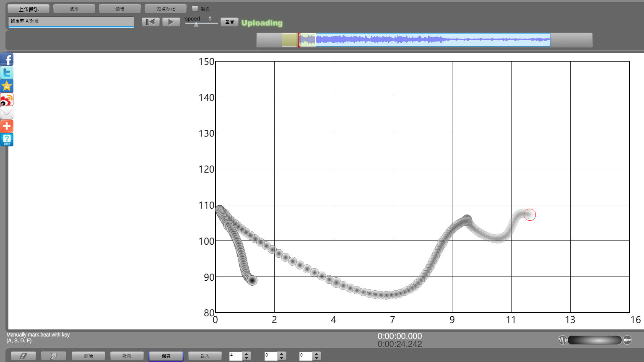This screenshot has height=362, width=644.
Task: Click the speed slider handle
Action: coord(196,24)
